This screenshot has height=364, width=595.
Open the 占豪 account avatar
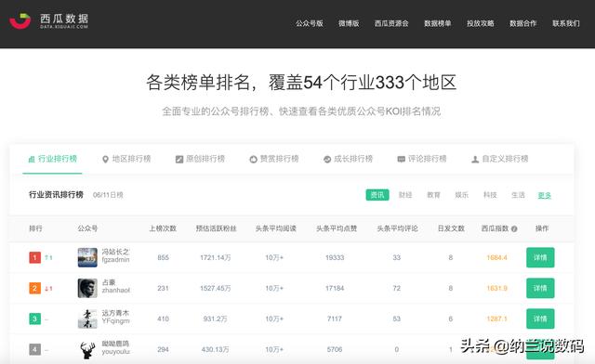tap(87, 288)
